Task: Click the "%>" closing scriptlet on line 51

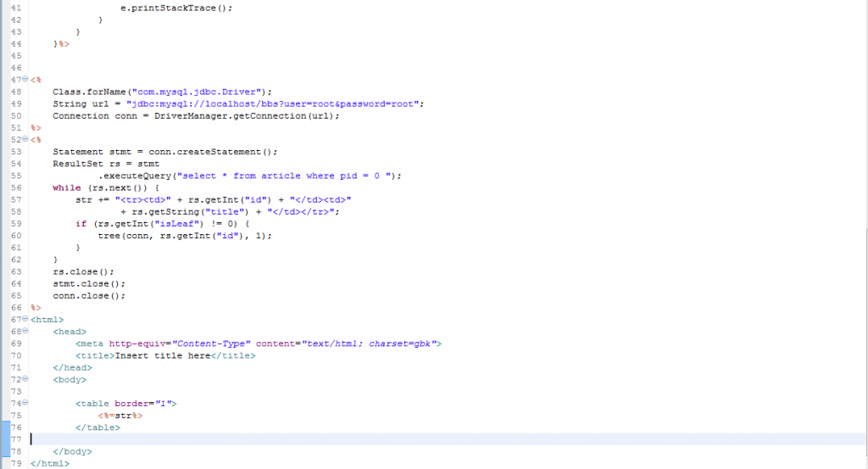Action: click(36, 128)
